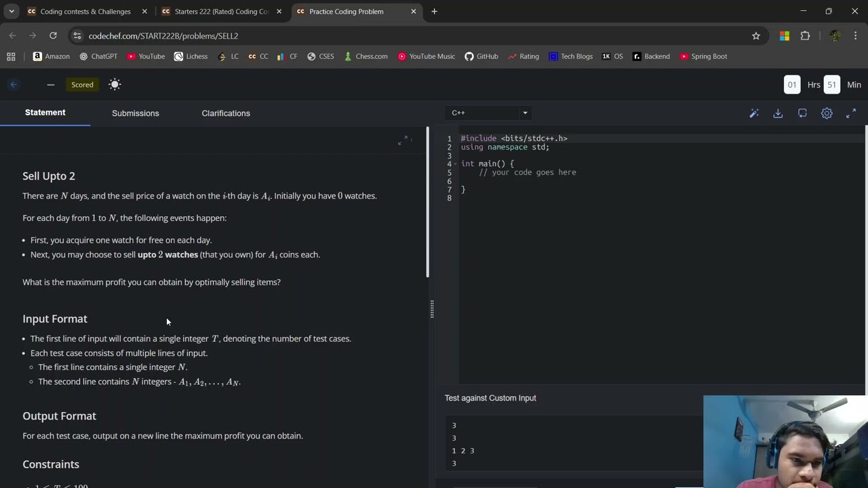
Task: Open the browser extensions puzzle icon
Action: (x=806, y=36)
